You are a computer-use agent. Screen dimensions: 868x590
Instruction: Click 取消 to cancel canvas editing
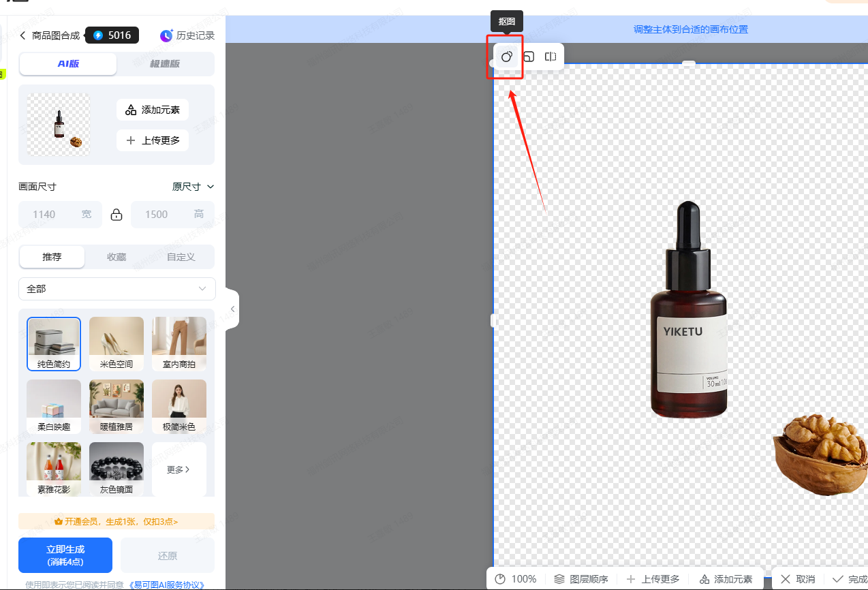[798, 579]
